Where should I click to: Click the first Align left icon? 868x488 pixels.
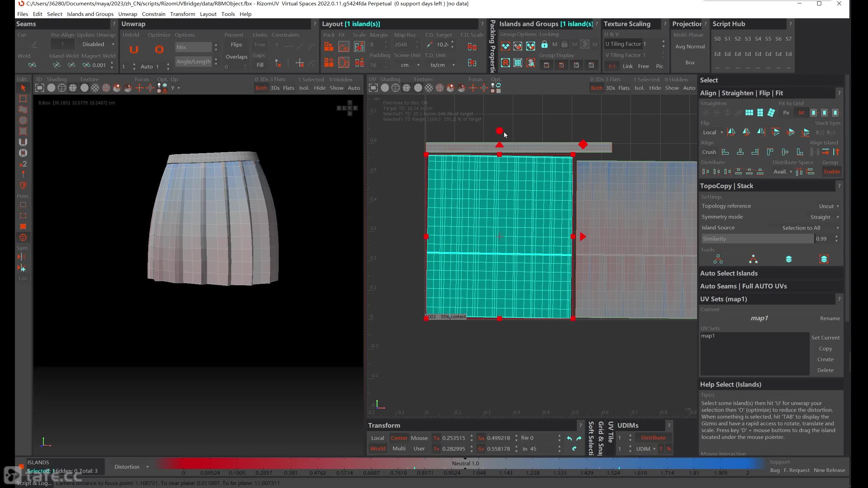[x=725, y=152]
